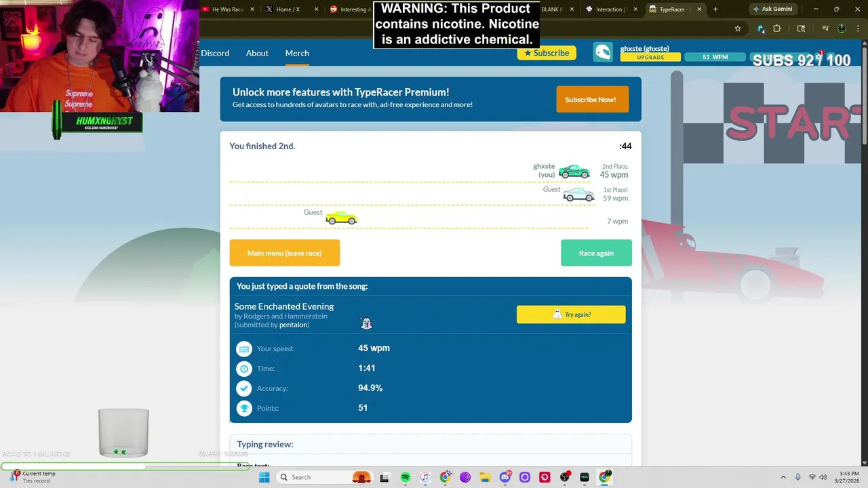Viewport: 868px width, 488px height.
Task: Open Tor Browser purple taskbar icon
Action: coord(465,477)
